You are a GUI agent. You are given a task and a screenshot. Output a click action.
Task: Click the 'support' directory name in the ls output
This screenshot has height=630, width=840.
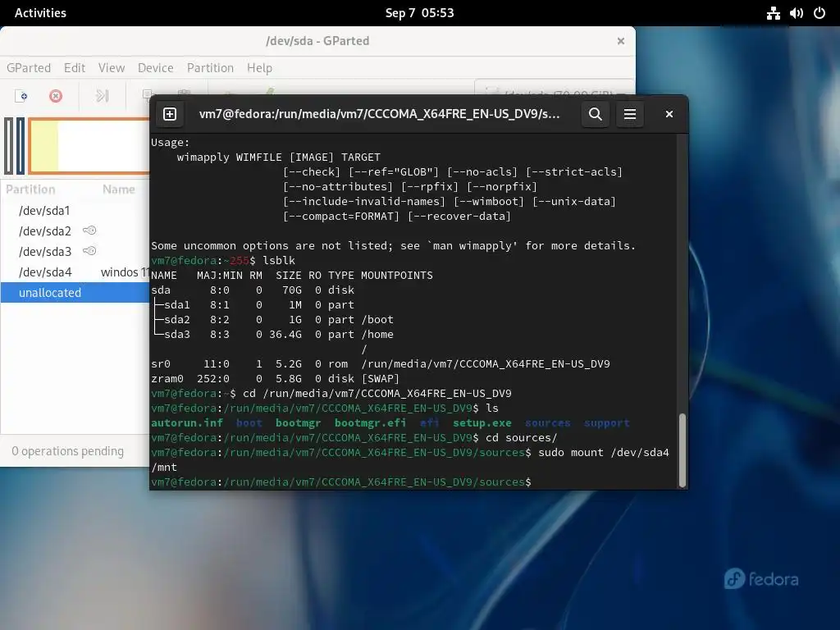tap(606, 422)
